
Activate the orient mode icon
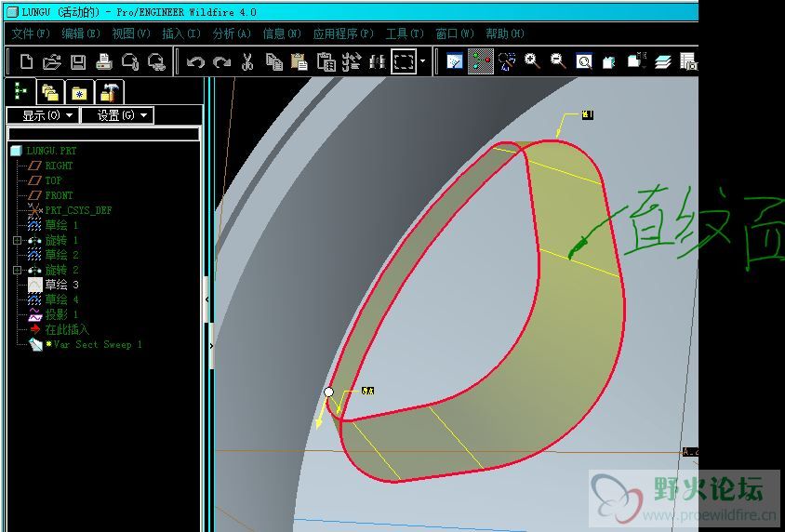tap(507, 61)
